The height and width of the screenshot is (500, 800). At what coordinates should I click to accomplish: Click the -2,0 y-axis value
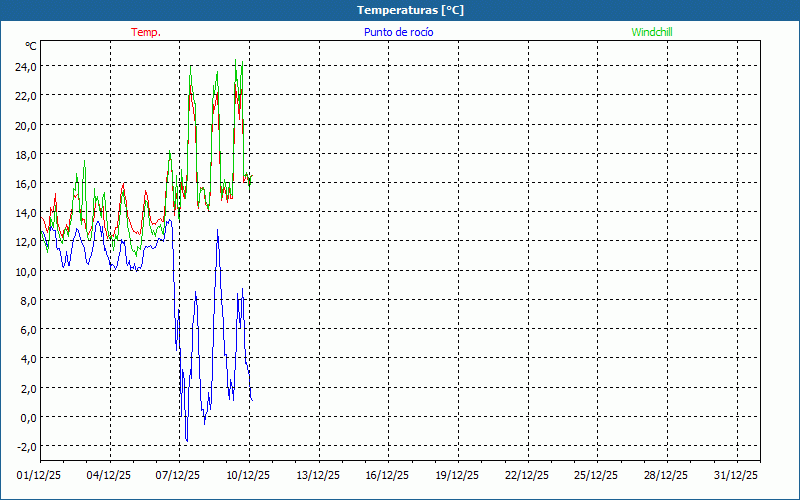(x=27, y=446)
